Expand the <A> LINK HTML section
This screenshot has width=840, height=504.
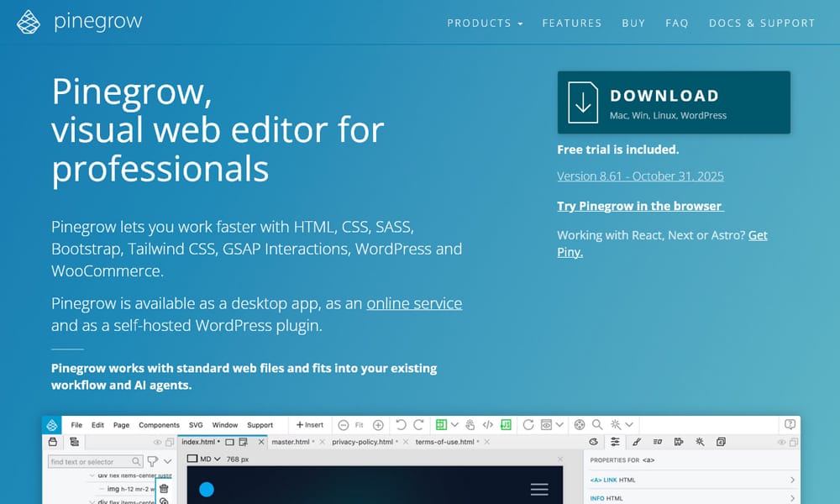(x=792, y=480)
